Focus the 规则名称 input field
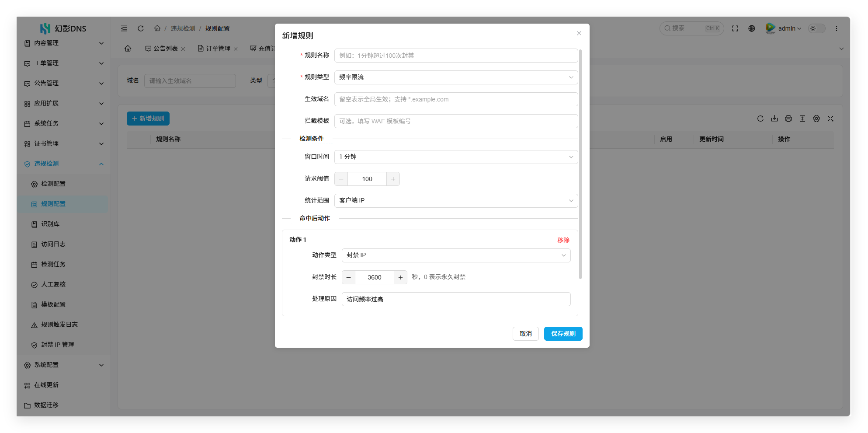 [456, 56]
